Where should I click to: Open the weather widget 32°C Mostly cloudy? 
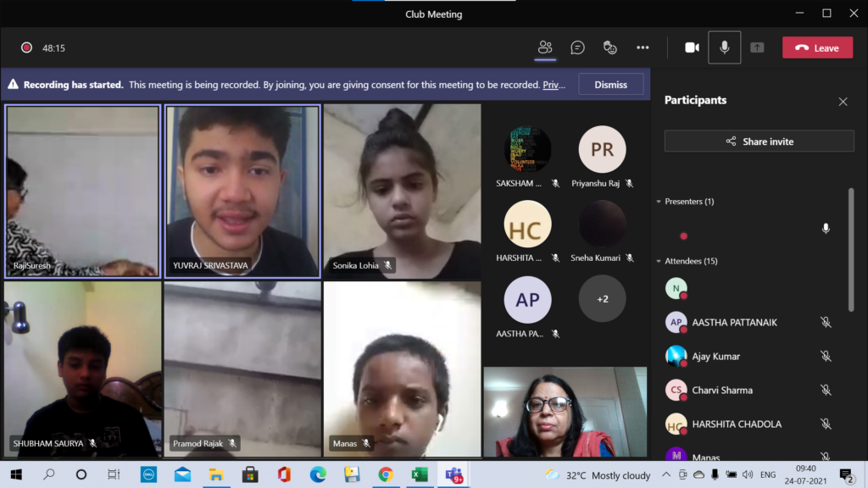pos(598,474)
